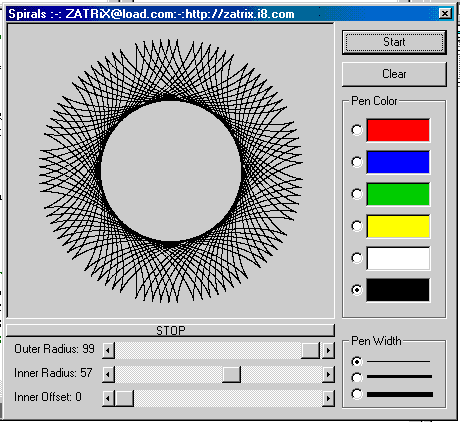Increase Inner Offset with right arrow

(328, 398)
